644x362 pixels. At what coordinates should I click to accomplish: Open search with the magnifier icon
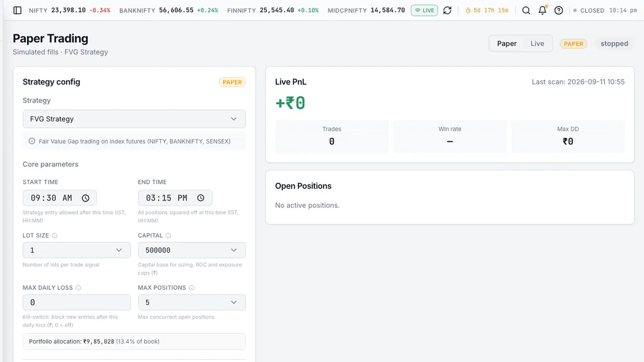(x=526, y=11)
